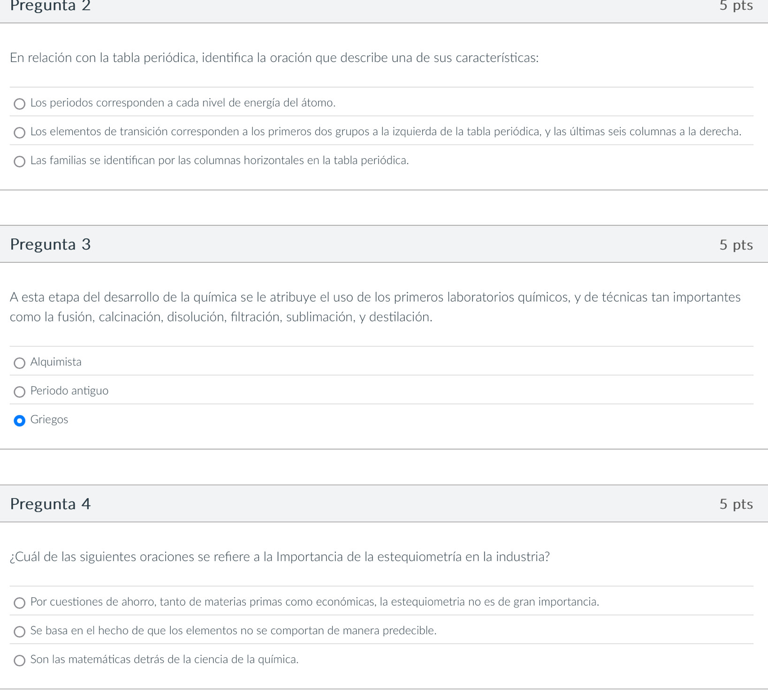The image size is (768, 700).
Task: Select 'Por cuestiones de ahorro' radio option
Action: tap(19, 602)
